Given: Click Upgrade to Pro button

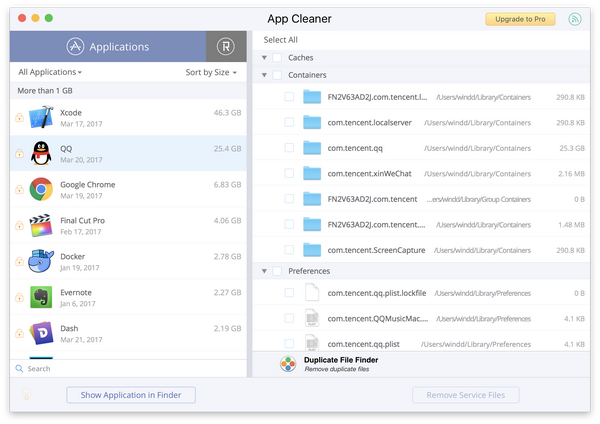Looking at the screenshot, I should tap(520, 19).
